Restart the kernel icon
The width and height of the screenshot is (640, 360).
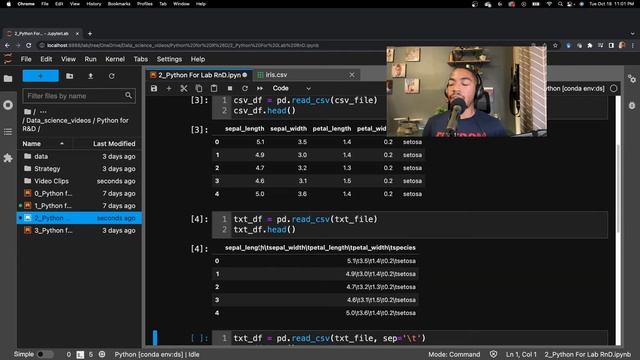244,88
